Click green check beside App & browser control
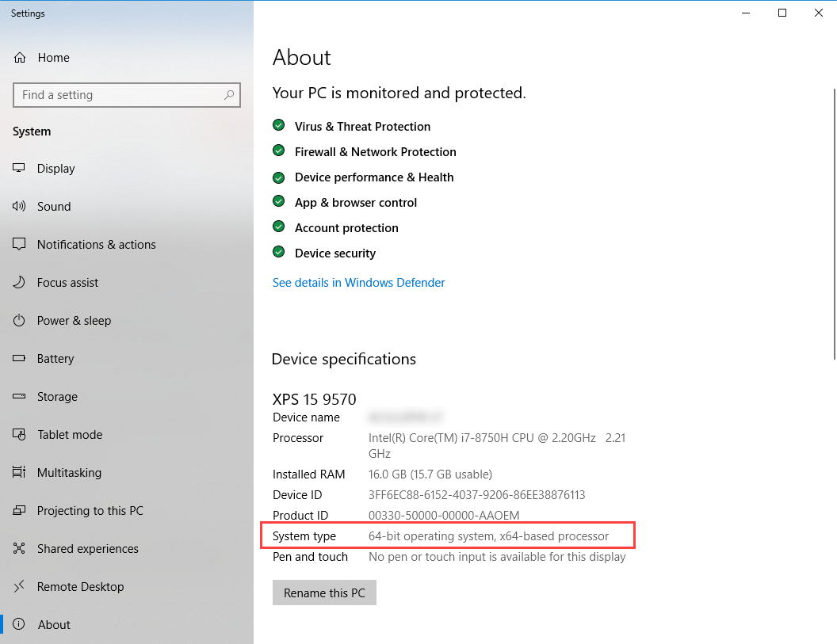The width and height of the screenshot is (837, 644). click(x=279, y=202)
